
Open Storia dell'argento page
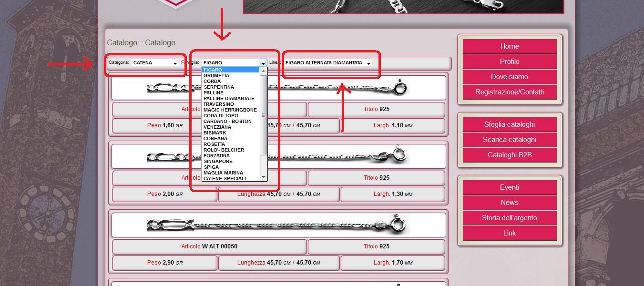click(510, 218)
